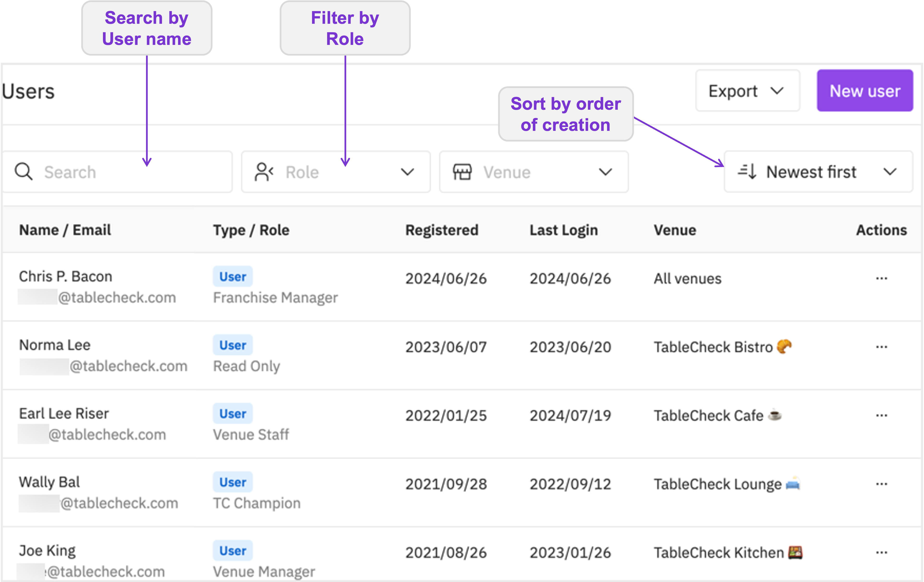Click the registered date 2021/09/28

(x=446, y=484)
